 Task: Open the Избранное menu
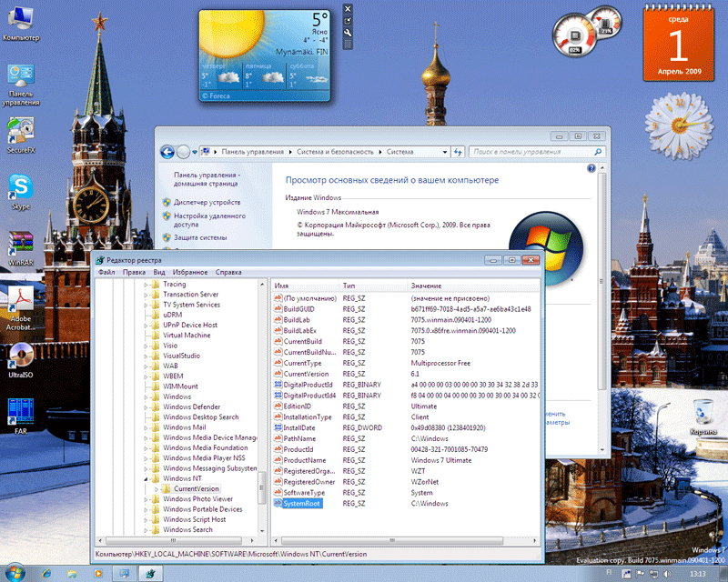190,272
